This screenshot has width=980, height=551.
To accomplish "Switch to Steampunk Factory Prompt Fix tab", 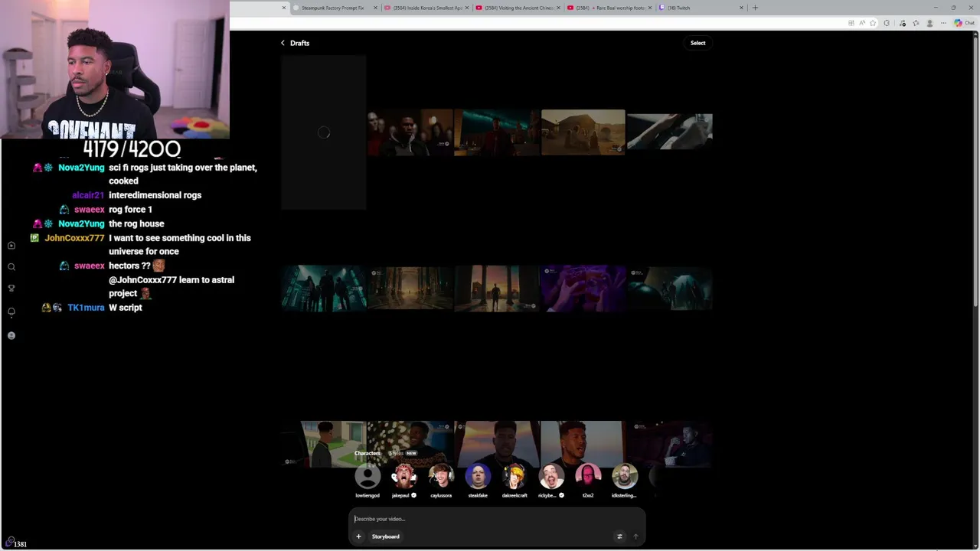I will (x=332, y=8).
